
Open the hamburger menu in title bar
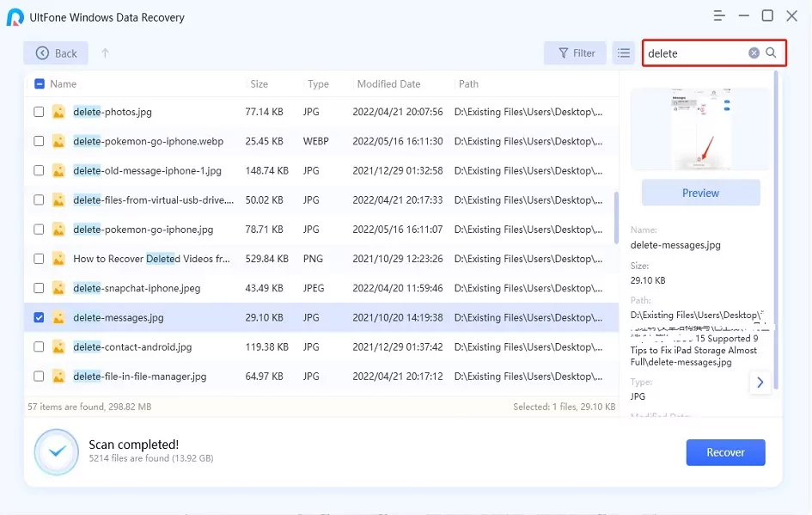pos(719,15)
